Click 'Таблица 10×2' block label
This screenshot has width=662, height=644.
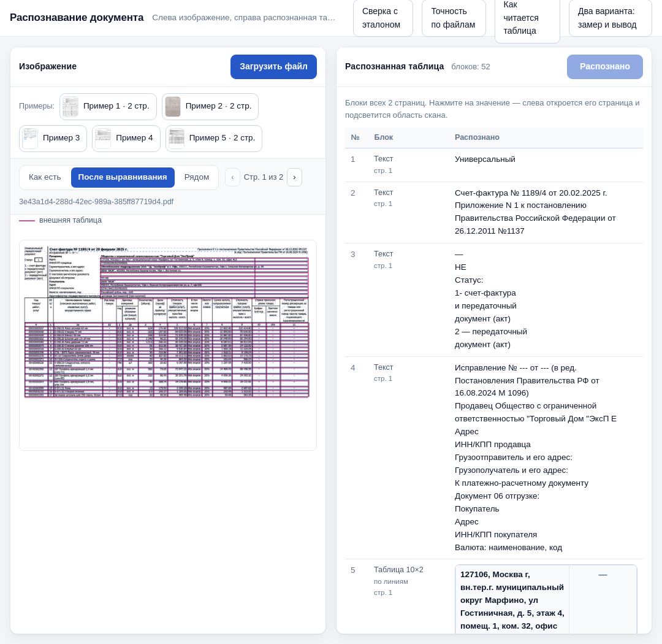pyautogui.click(x=398, y=570)
